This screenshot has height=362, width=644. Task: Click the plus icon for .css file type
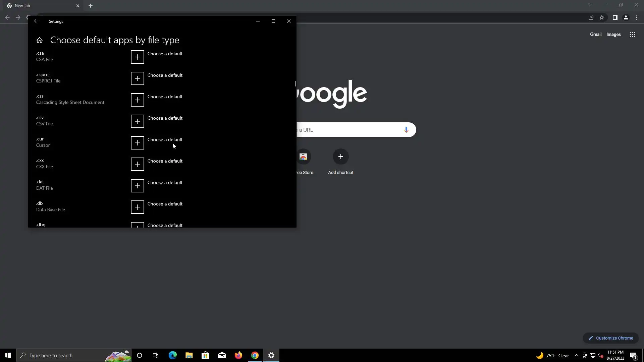[137, 100]
